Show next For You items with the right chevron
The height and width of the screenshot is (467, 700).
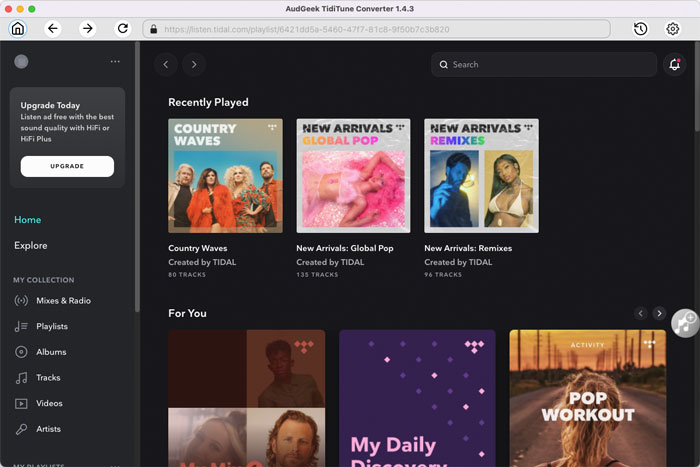point(659,313)
